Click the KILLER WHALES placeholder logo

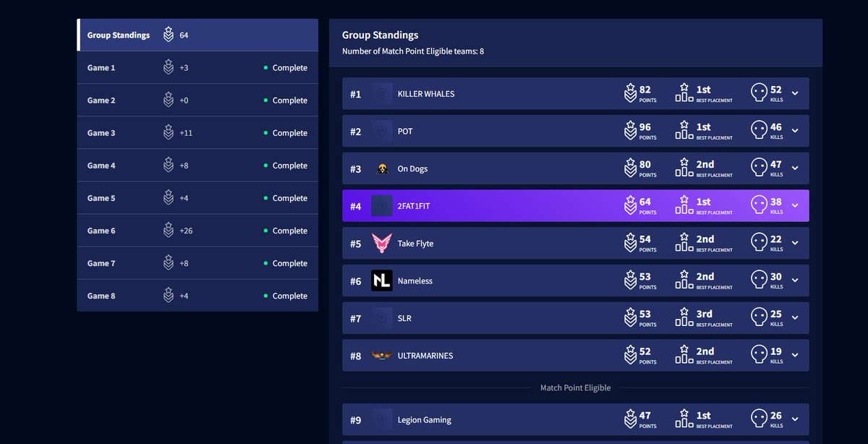(x=382, y=94)
